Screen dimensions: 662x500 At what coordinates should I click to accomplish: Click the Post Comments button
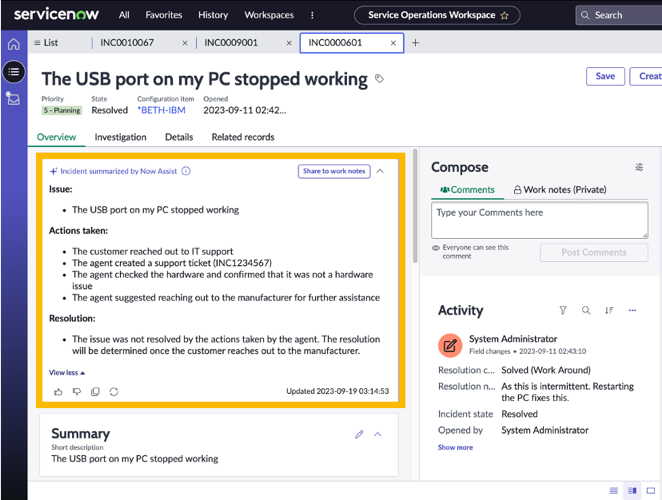pyautogui.click(x=594, y=253)
